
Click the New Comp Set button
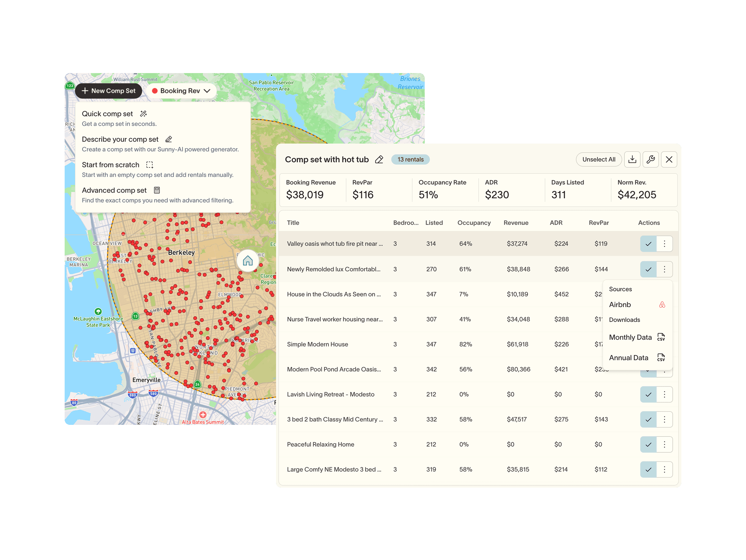[x=108, y=91]
